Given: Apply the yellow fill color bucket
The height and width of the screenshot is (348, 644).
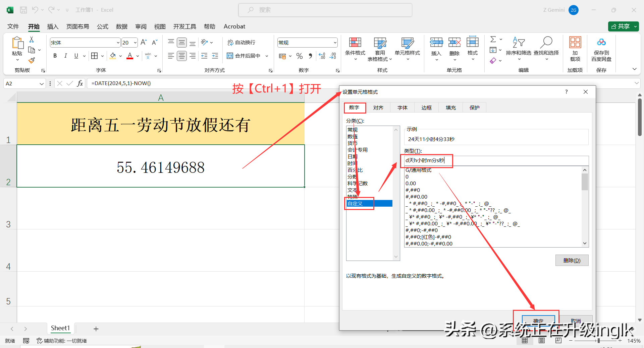Looking at the screenshot, I should pos(113,56).
